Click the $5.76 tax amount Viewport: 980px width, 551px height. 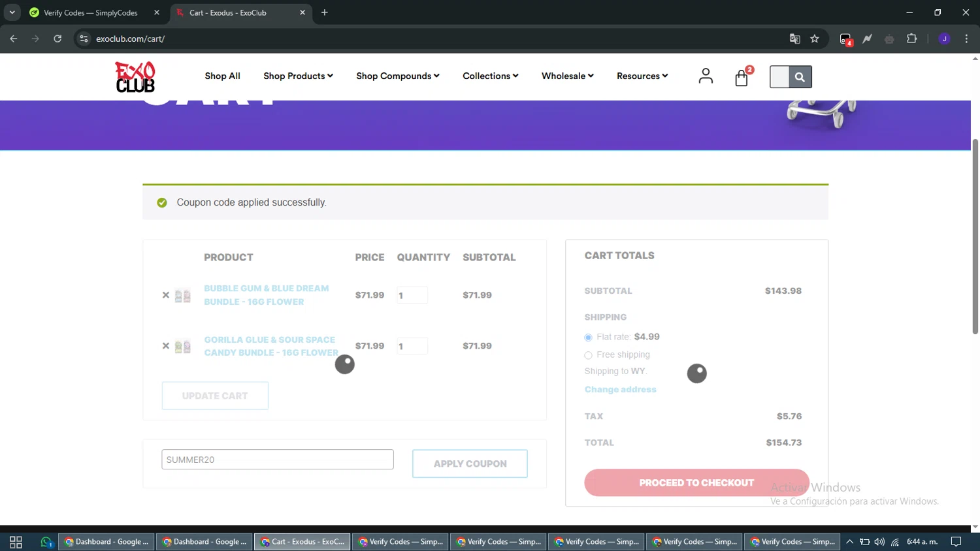tap(789, 417)
